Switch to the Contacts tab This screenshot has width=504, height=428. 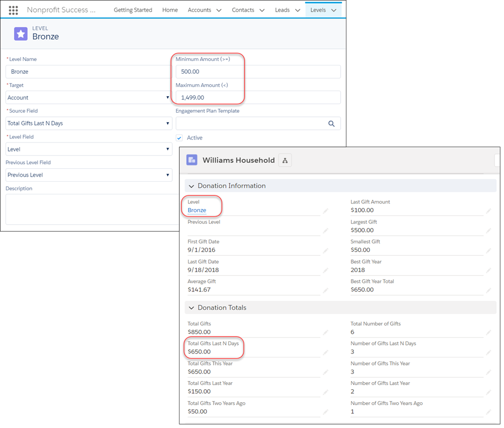pyautogui.click(x=243, y=10)
